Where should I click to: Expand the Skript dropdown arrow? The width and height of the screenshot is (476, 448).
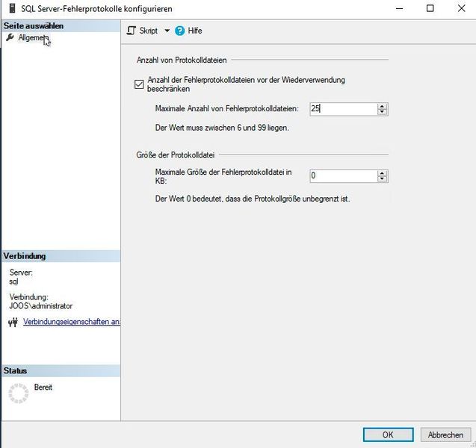[x=167, y=31]
